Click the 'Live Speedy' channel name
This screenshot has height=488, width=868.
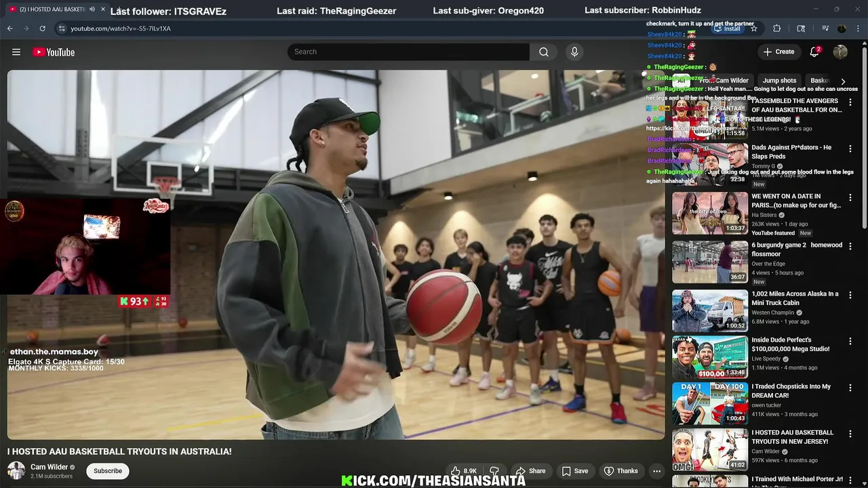(x=766, y=359)
